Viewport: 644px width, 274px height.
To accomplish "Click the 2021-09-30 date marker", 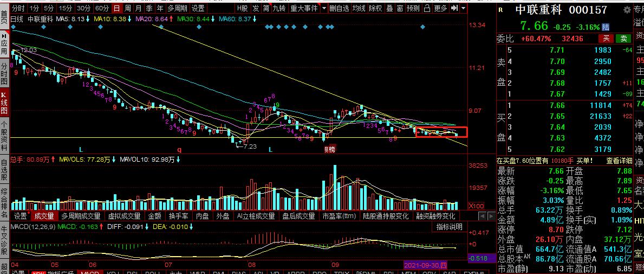I will pos(426,265).
